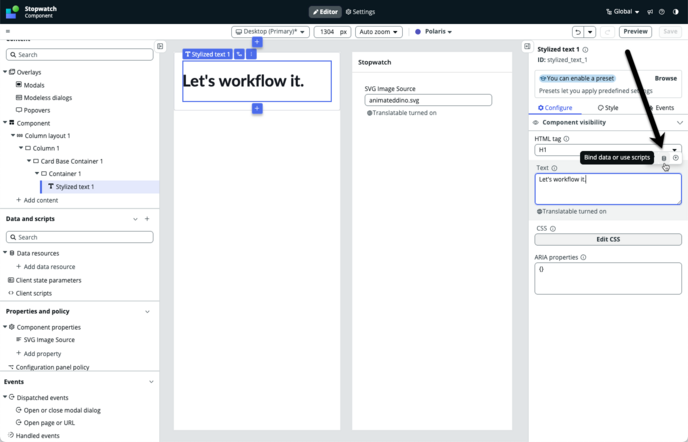
Task: Collapse the Events section chevron
Action: (x=151, y=382)
